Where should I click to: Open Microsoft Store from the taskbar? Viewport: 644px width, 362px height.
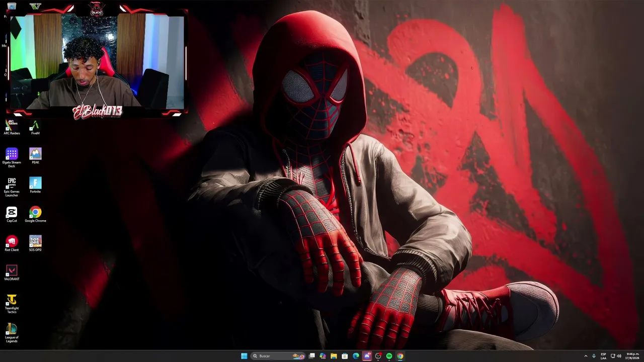click(x=345, y=356)
